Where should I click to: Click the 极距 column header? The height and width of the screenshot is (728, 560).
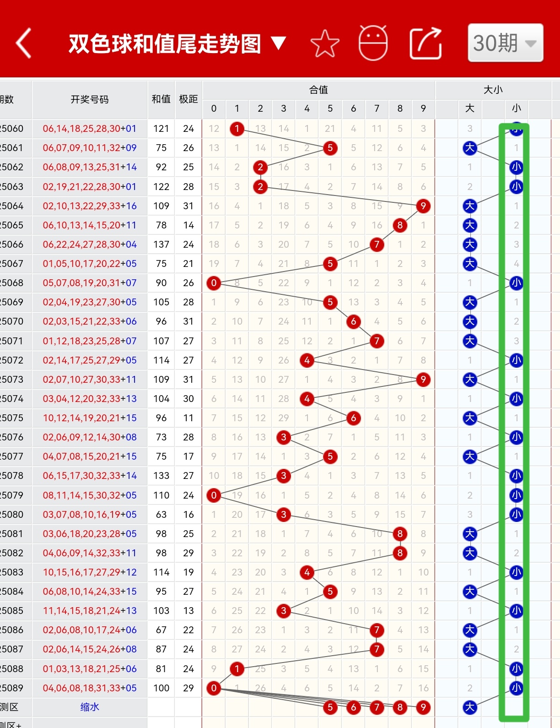(x=188, y=99)
